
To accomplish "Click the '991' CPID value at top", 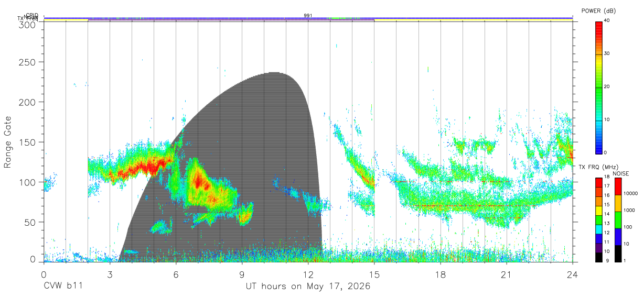I will [308, 16].
